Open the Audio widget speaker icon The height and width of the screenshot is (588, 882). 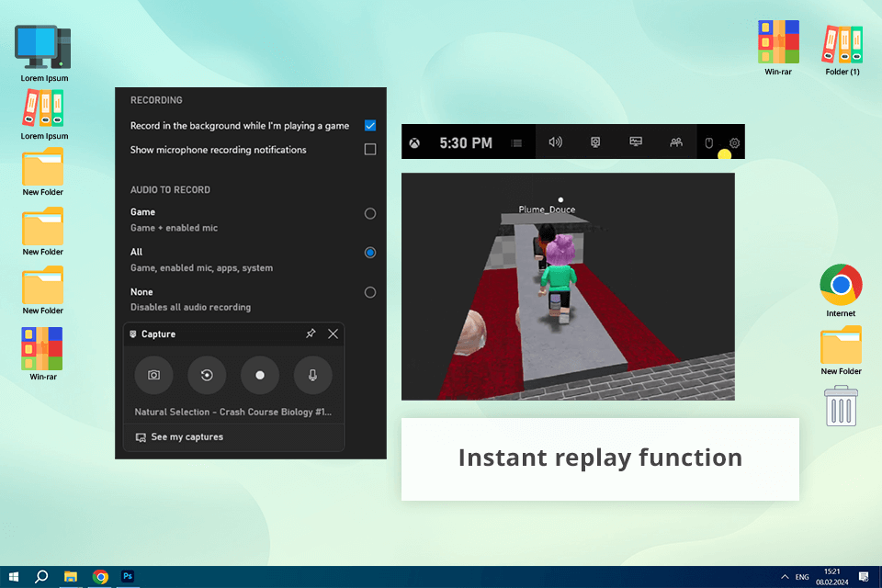tap(555, 141)
